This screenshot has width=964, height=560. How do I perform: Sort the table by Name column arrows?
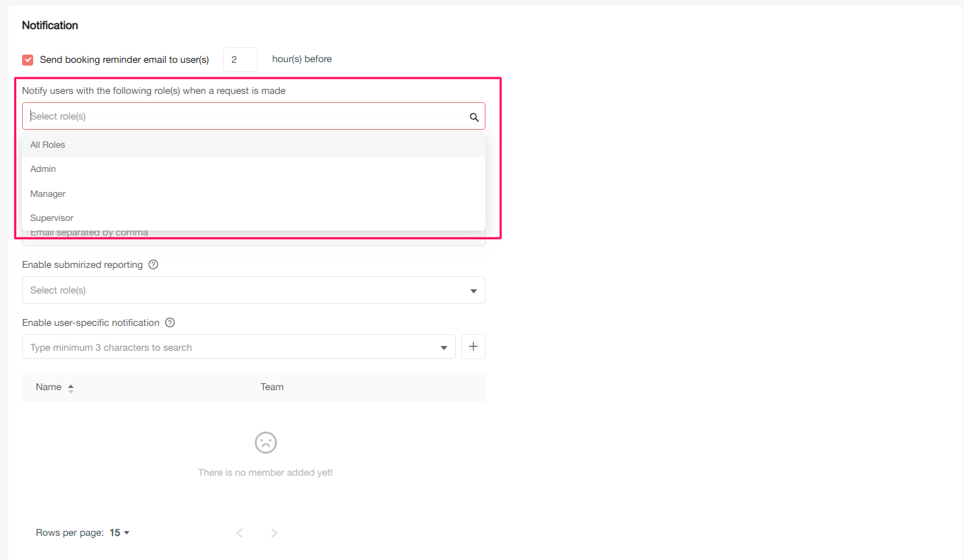coord(70,388)
